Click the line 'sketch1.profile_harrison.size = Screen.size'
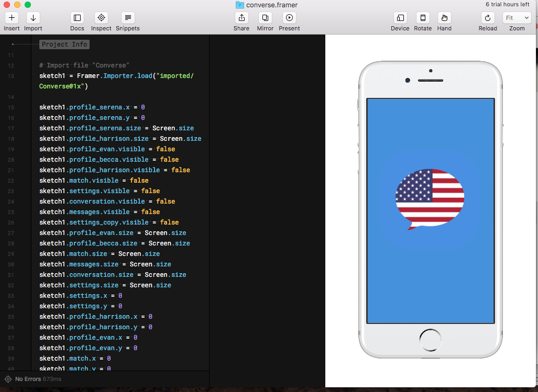Viewport: 538px width, 392px height. (x=120, y=139)
